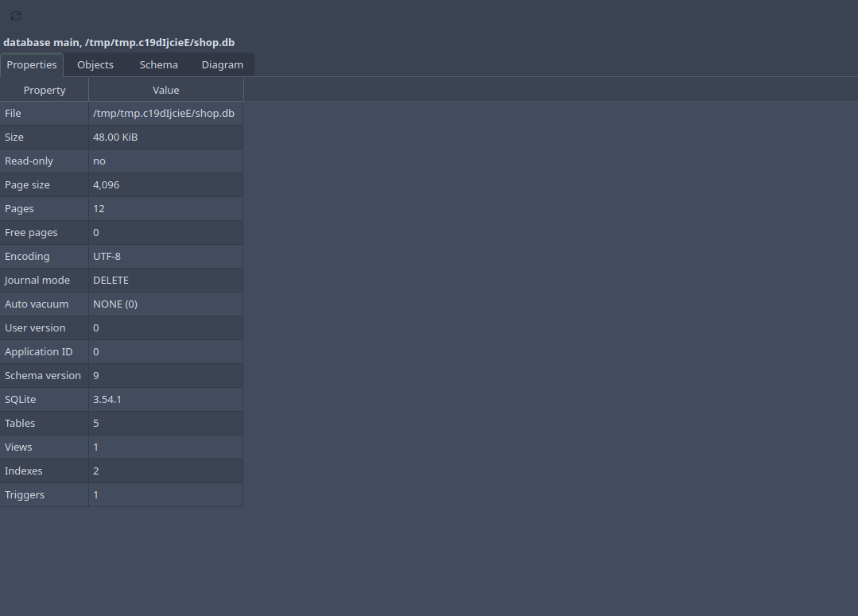Image resolution: width=858 pixels, height=616 pixels.
Task: Open the Diagram tab
Action: coord(222,64)
